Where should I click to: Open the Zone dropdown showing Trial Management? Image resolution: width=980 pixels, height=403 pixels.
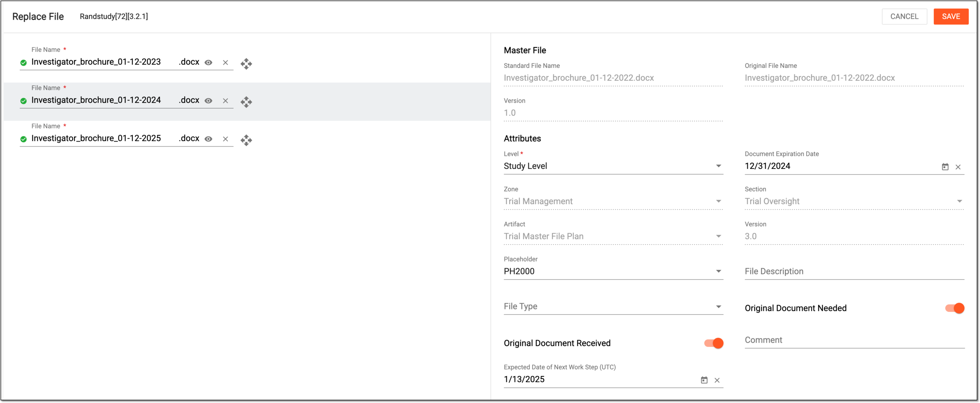613,201
